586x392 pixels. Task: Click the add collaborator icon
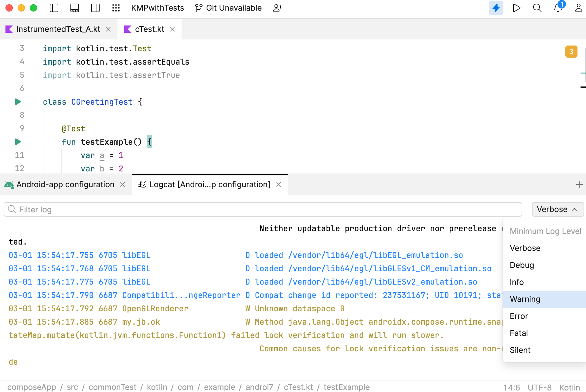(278, 8)
